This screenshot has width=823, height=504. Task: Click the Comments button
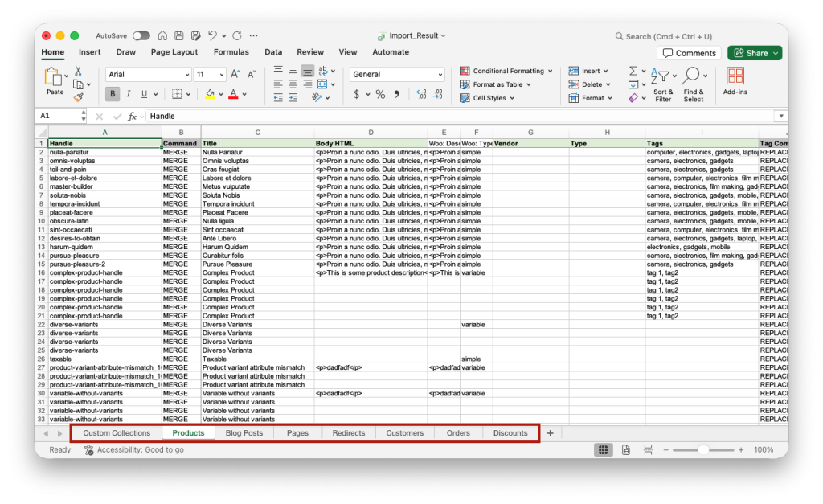(689, 53)
